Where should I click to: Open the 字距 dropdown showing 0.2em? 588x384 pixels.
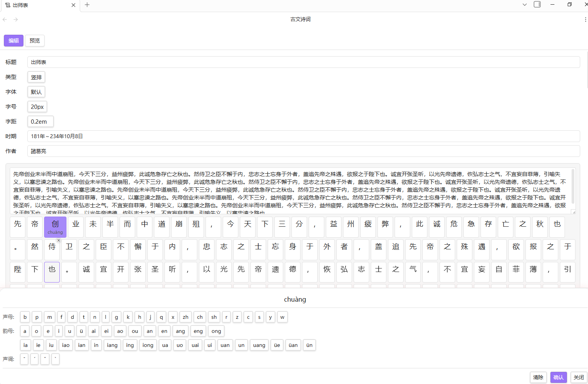[40, 122]
